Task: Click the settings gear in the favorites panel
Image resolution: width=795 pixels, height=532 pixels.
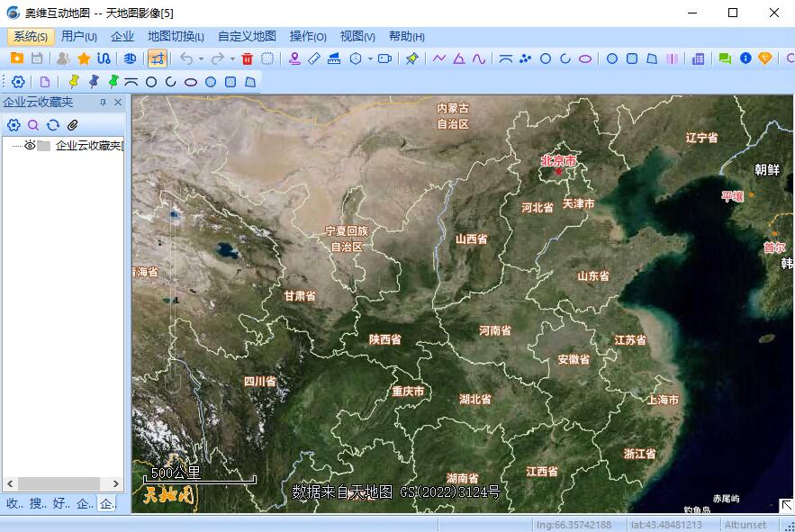Action: [14, 125]
